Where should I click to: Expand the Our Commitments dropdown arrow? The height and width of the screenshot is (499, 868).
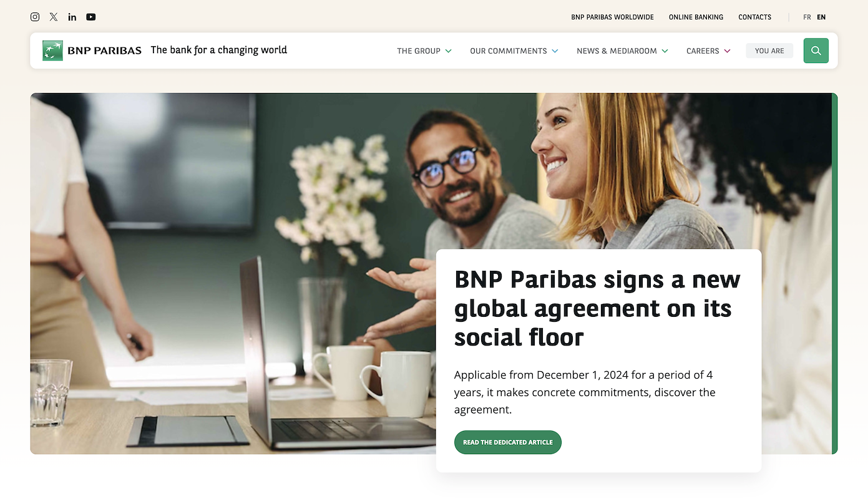pyautogui.click(x=555, y=51)
